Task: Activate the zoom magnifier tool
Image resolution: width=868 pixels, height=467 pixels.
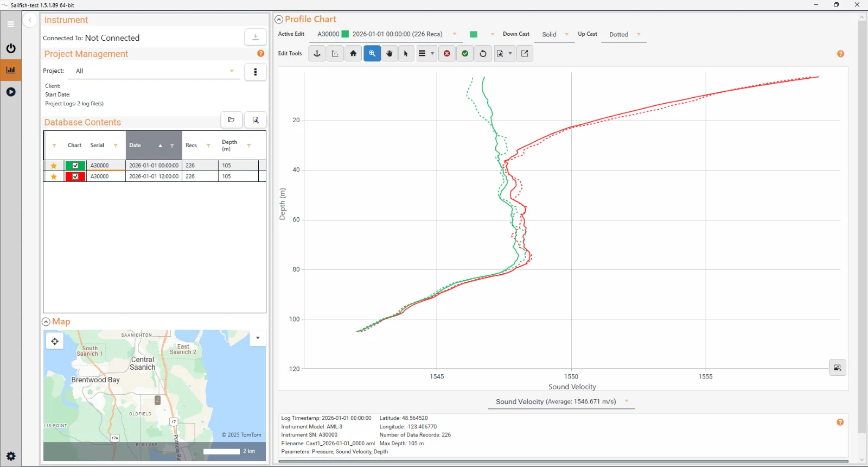Action: 372,53
